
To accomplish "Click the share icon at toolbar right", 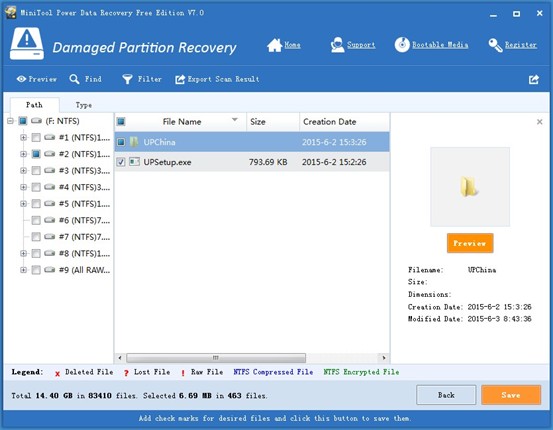I will pyautogui.click(x=534, y=79).
